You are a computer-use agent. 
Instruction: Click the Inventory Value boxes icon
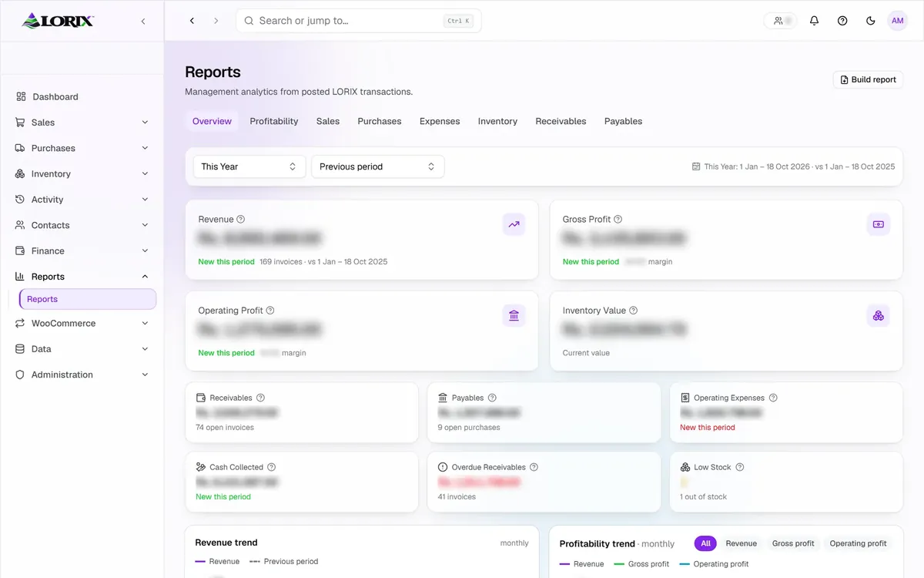[879, 316]
